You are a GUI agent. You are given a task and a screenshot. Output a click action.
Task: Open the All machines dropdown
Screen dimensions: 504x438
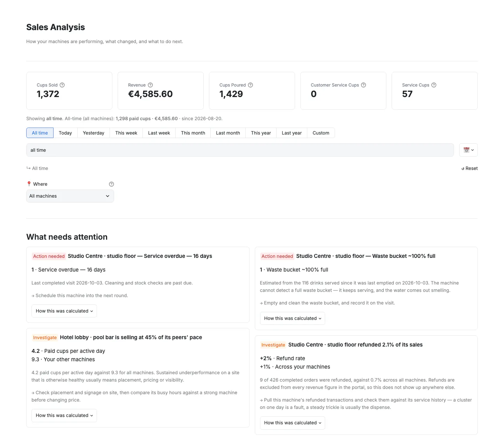click(70, 196)
